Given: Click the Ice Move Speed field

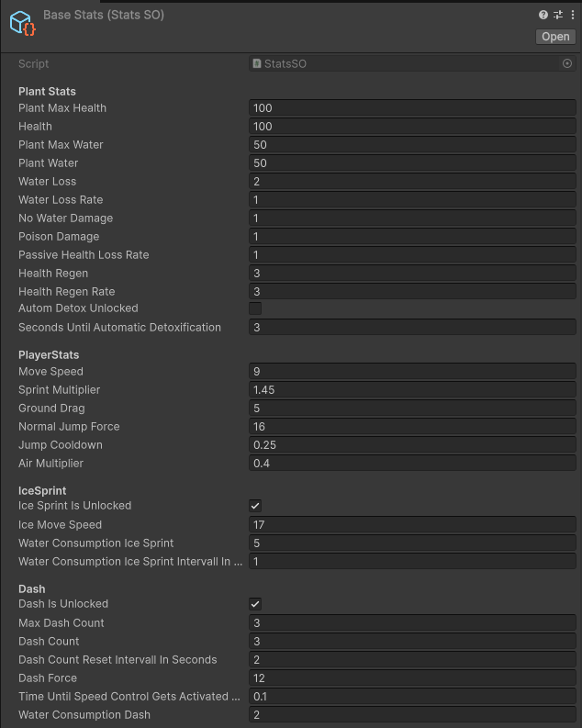Looking at the screenshot, I should coord(411,525).
